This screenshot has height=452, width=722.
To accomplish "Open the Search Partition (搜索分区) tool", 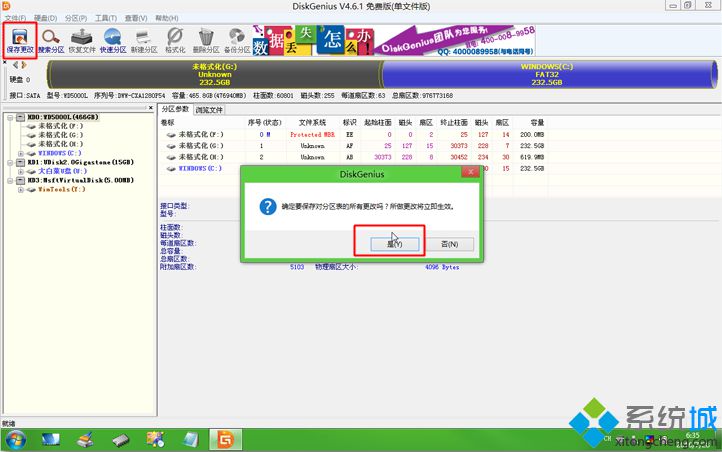I will tap(51, 41).
